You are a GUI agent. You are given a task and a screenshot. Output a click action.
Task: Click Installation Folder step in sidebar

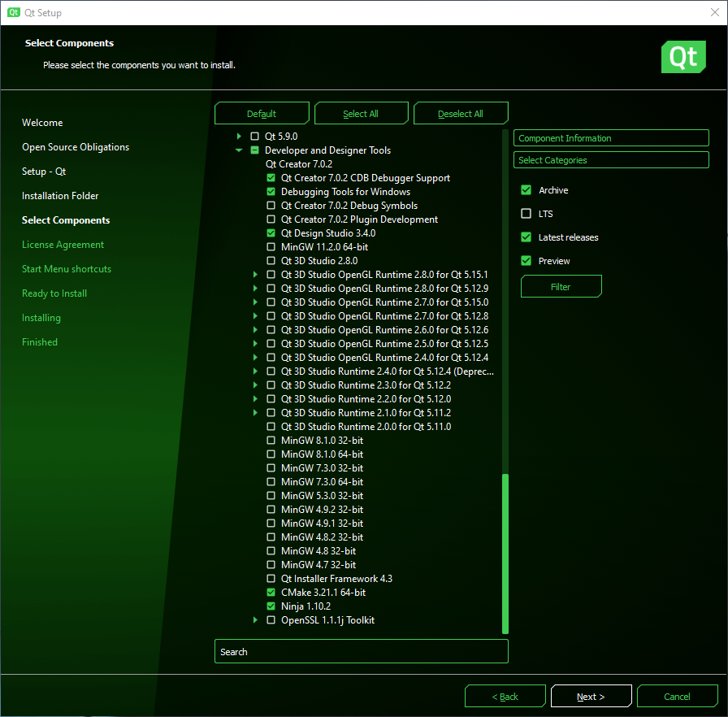tap(60, 195)
